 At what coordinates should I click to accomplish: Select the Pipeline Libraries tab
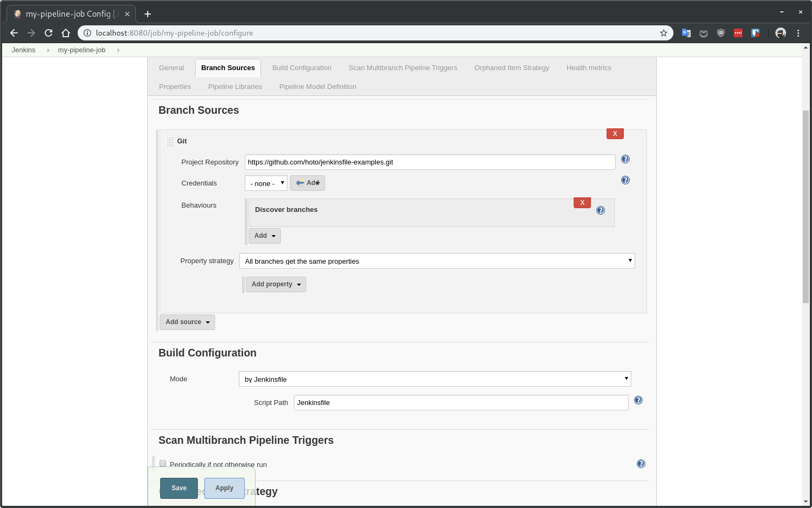pyautogui.click(x=235, y=87)
